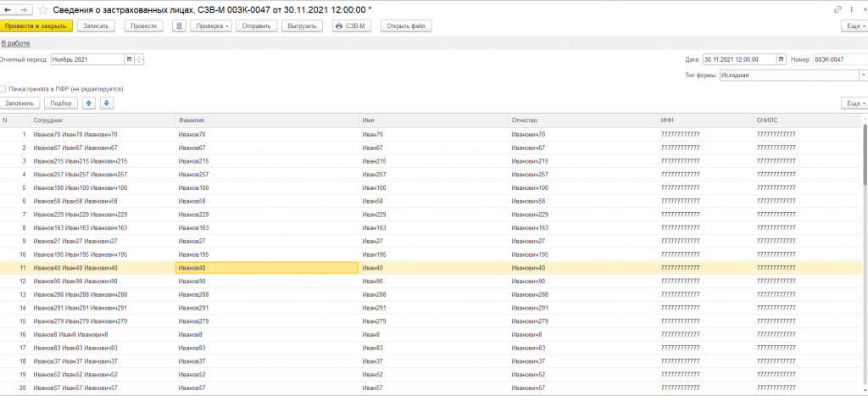Open calendar for Отчетный период
The height and width of the screenshot is (396, 868).
point(129,59)
